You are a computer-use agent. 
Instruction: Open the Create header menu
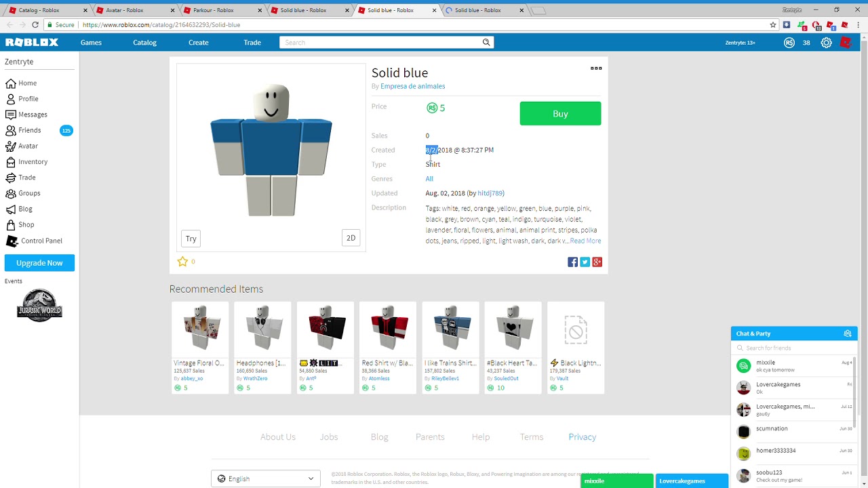(x=199, y=42)
